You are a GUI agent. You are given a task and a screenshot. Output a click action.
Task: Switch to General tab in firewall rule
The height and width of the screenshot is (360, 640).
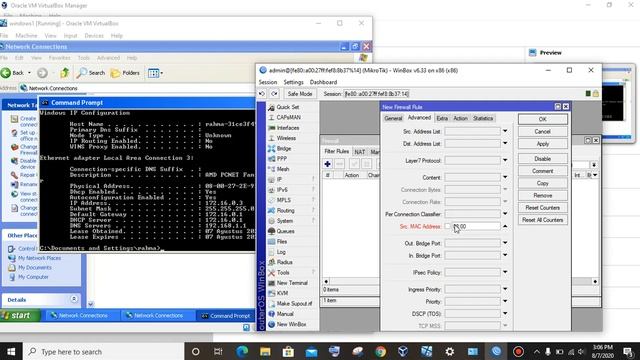pyautogui.click(x=393, y=118)
